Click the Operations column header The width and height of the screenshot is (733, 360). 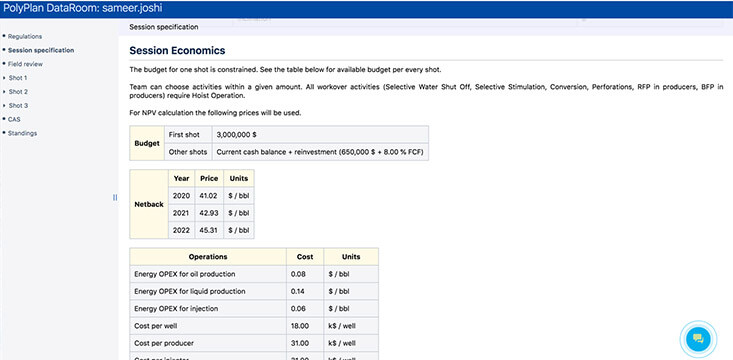pos(208,257)
